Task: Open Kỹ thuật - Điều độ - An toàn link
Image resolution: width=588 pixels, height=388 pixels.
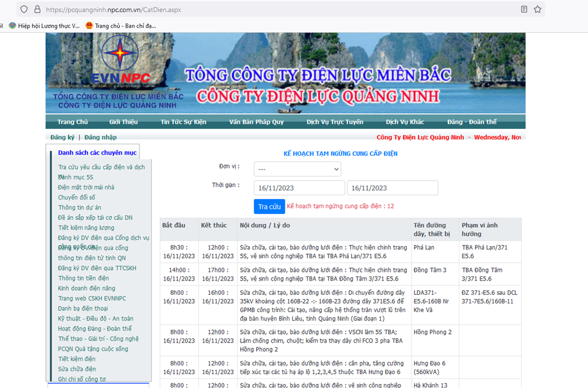Action: (x=96, y=319)
